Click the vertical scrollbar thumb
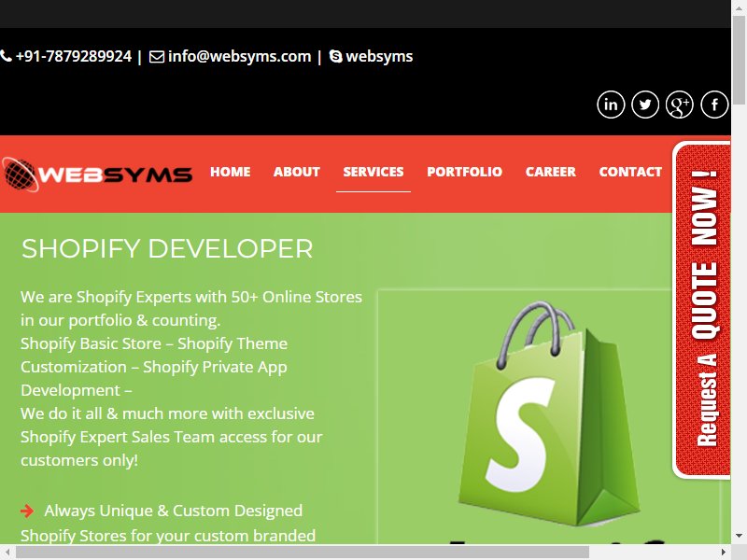 pyautogui.click(x=739, y=61)
